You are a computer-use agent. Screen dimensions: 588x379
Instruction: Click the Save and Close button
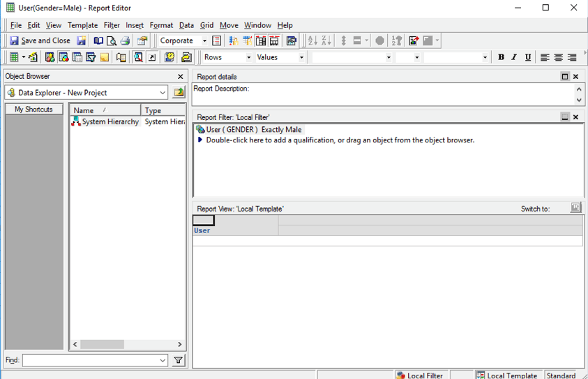(x=39, y=41)
